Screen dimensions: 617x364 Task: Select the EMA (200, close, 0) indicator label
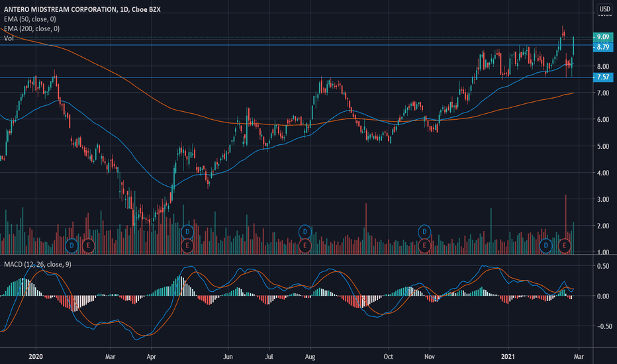pos(32,28)
